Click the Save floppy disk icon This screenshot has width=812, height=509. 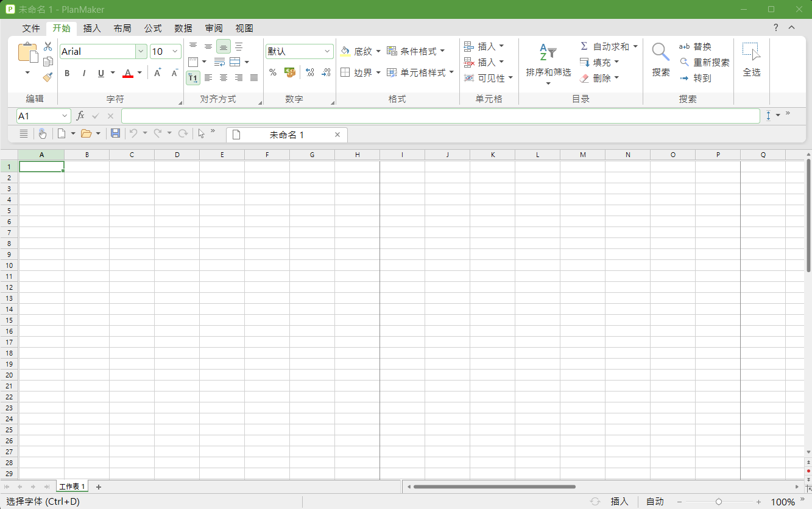[x=115, y=133]
